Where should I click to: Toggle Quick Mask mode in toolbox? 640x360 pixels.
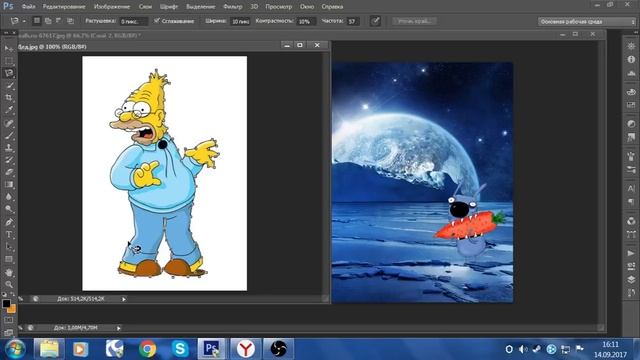(9, 320)
